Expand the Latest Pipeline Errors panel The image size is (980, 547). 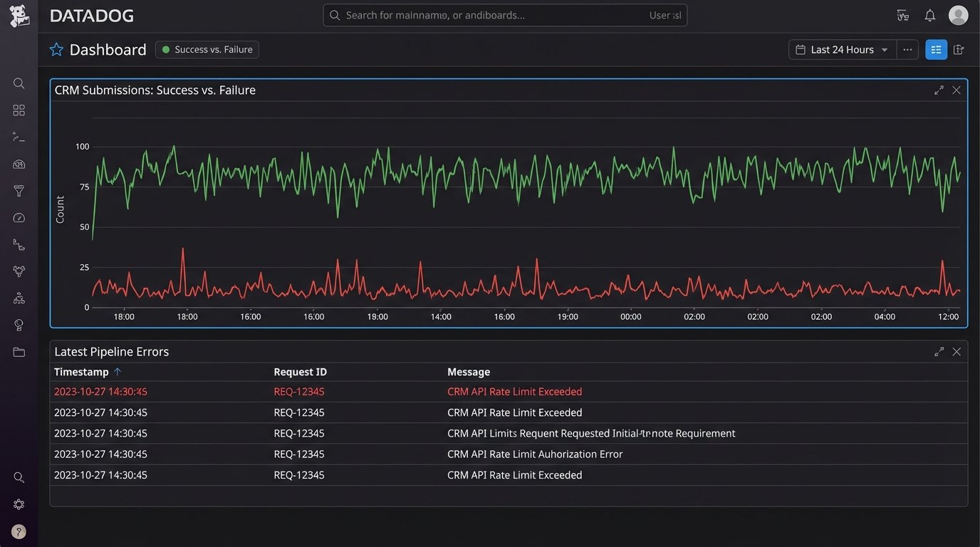pyautogui.click(x=939, y=352)
